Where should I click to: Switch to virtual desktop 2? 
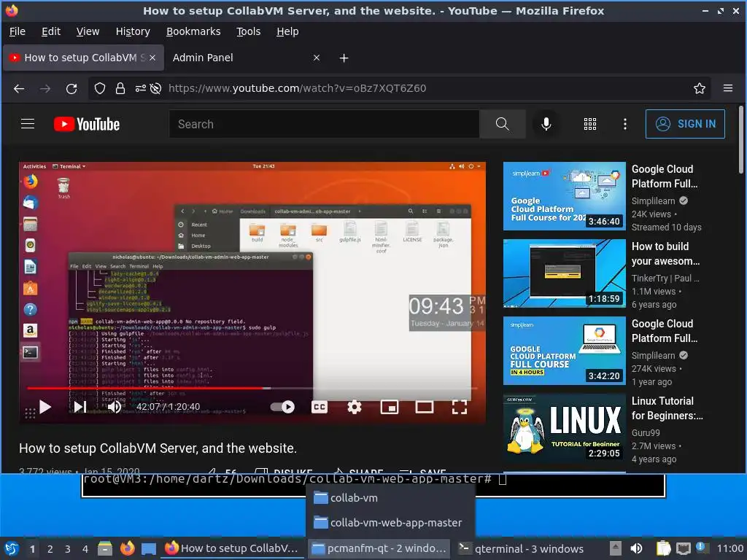pos(50,549)
